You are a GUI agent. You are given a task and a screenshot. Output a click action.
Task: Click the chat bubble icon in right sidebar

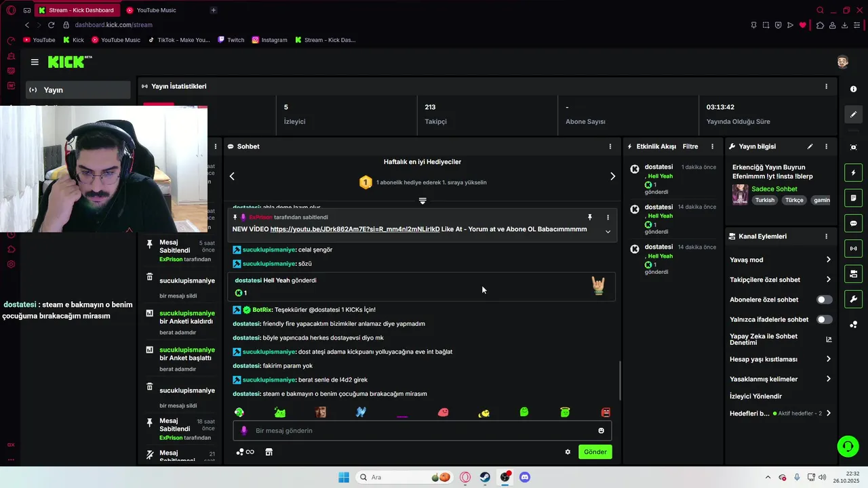853,223
